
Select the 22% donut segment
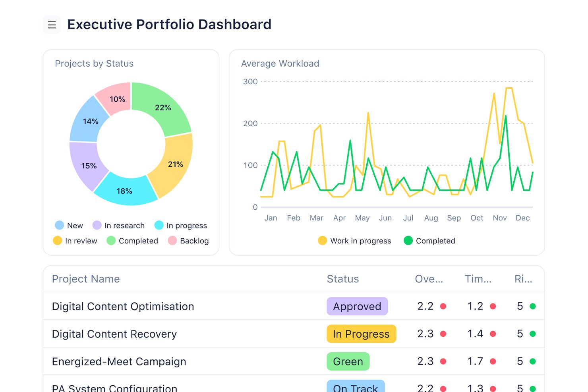coord(163,107)
